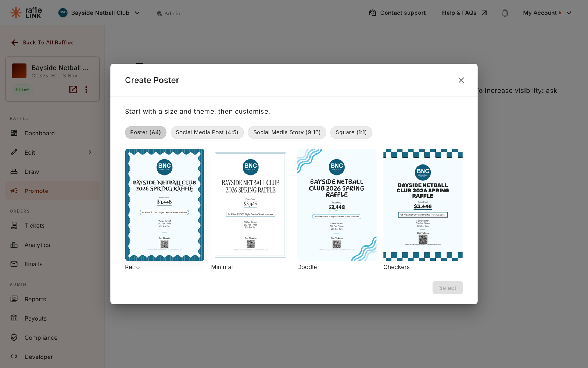Click the Contact support headset icon
Screen dimensions: 588x368
[372, 13]
